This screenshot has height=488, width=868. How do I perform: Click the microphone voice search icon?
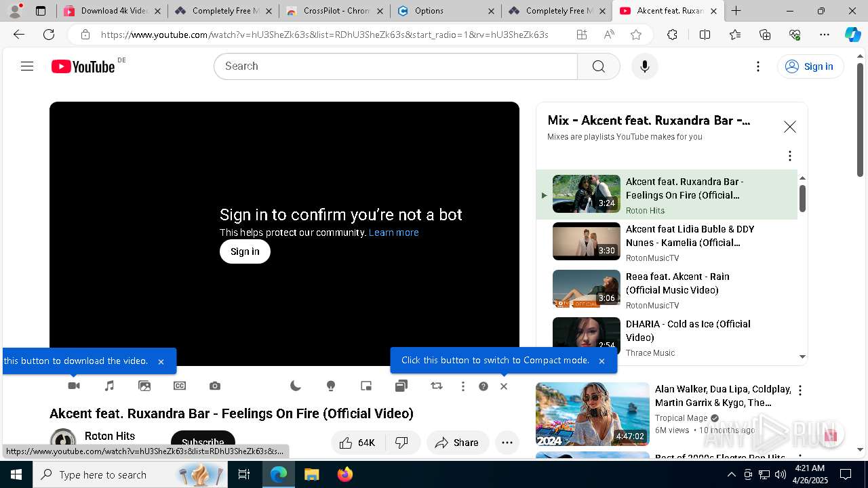(x=645, y=66)
